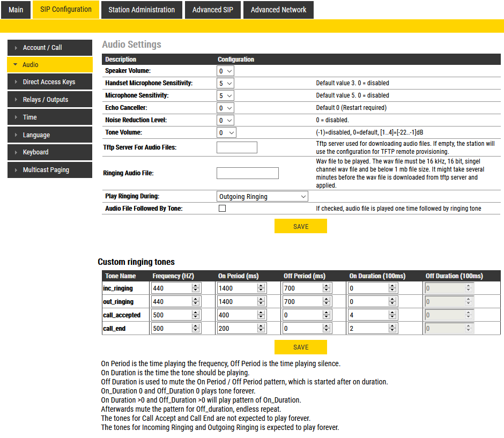The height and width of the screenshot is (438, 504).
Task: Enable Audio File Followed By Tone checkbox
Action: point(222,208)
